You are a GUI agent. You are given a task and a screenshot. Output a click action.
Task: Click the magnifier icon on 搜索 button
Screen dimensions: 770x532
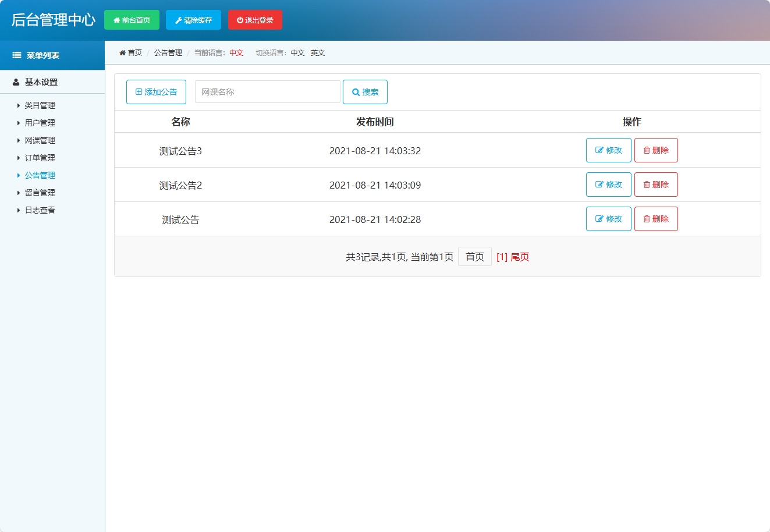[356, 91]
